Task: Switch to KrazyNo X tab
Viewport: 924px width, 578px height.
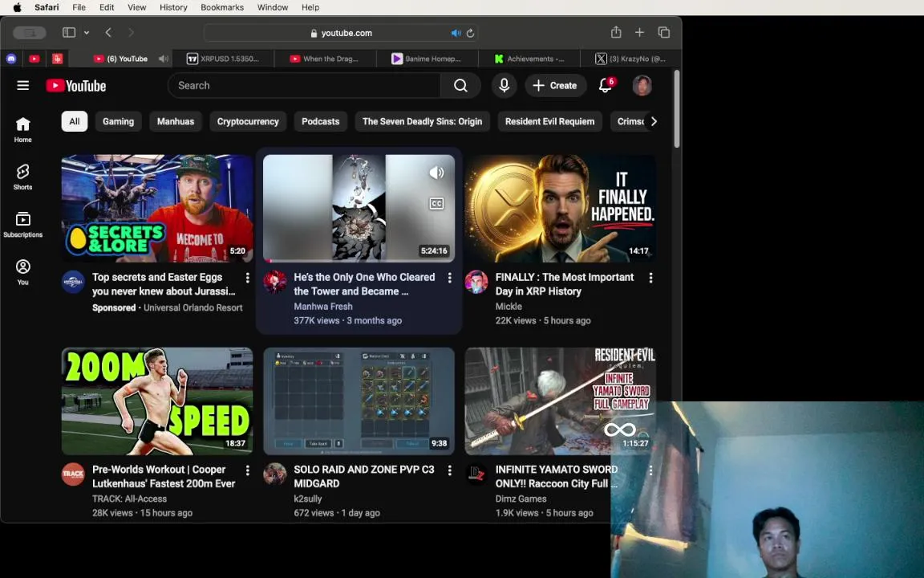Action: click(x=630, y=59)
